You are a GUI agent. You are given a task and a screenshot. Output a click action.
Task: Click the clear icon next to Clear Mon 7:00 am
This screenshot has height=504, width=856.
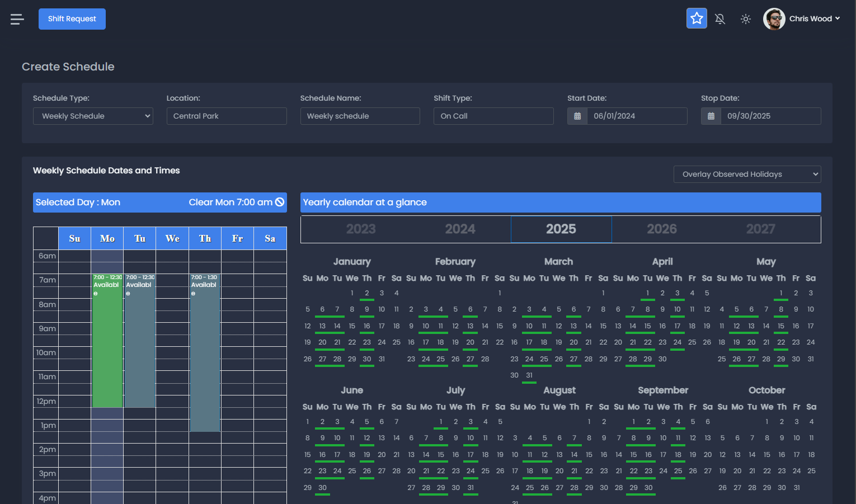pyautogui.click(x=279, y=202)
